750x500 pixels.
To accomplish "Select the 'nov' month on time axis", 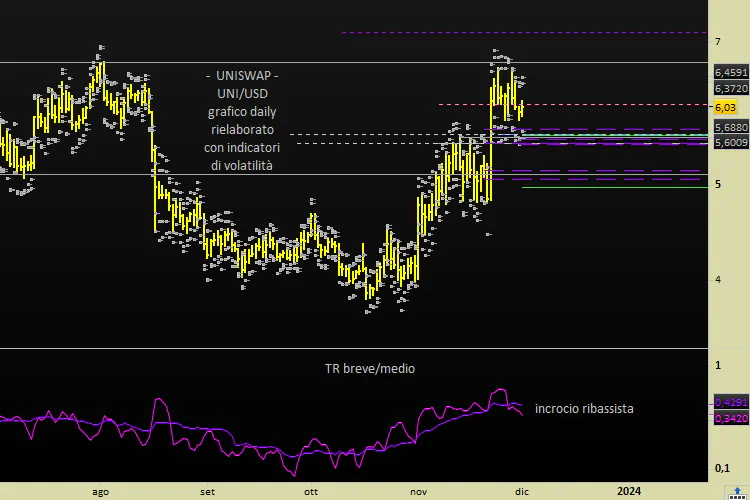I will 418,491.
